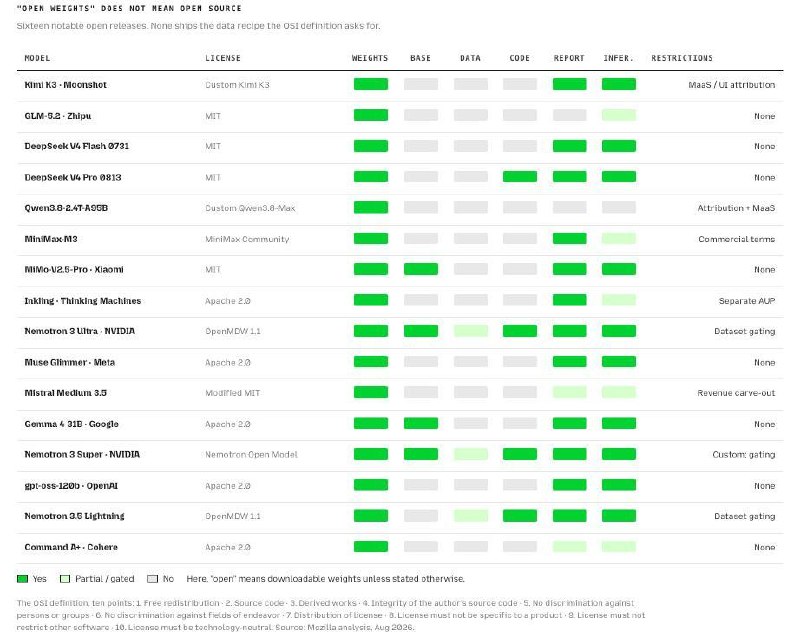This screenshot has height=638, width=800.
Task: Click the BASE column header
Action: pyautogui.click(x=420, y=58)
